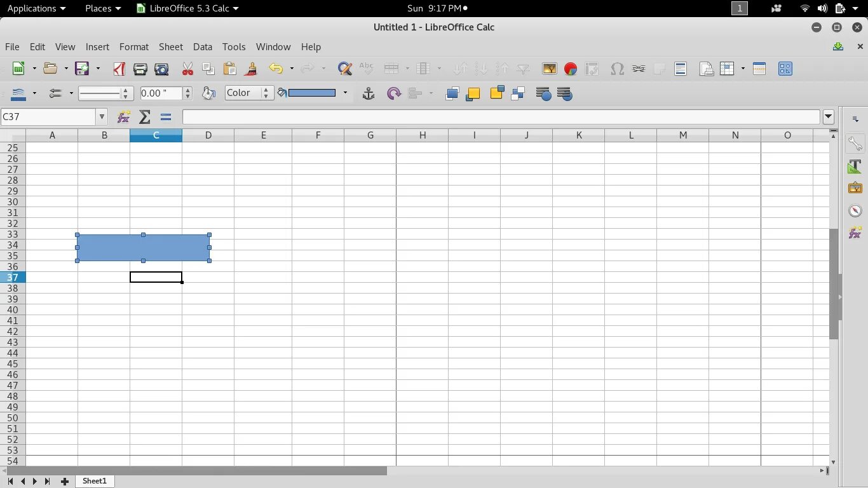This screenshot has width=868, height=488.
Task: Expand the Undo history dropdown arrow
Action: click(x=292, y=69)
